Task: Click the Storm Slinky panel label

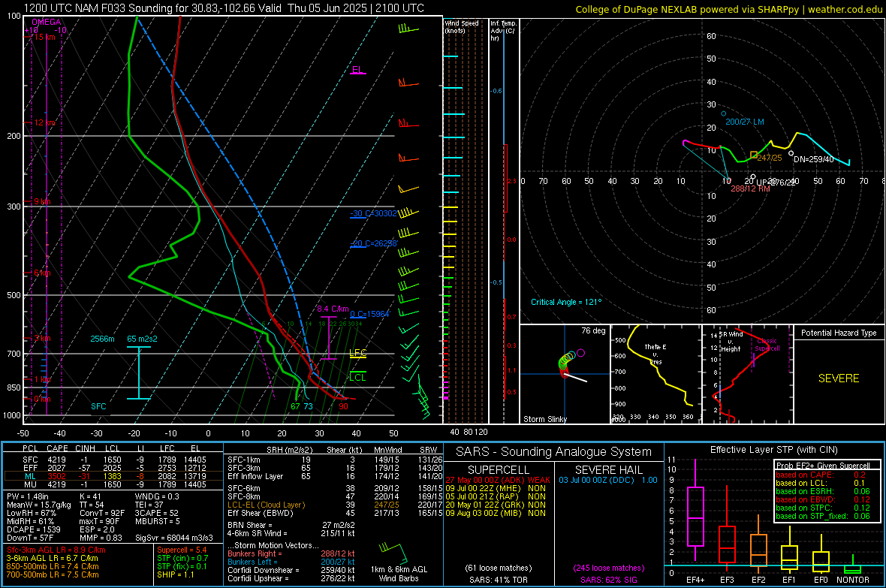Action: [x=544, y=419]
